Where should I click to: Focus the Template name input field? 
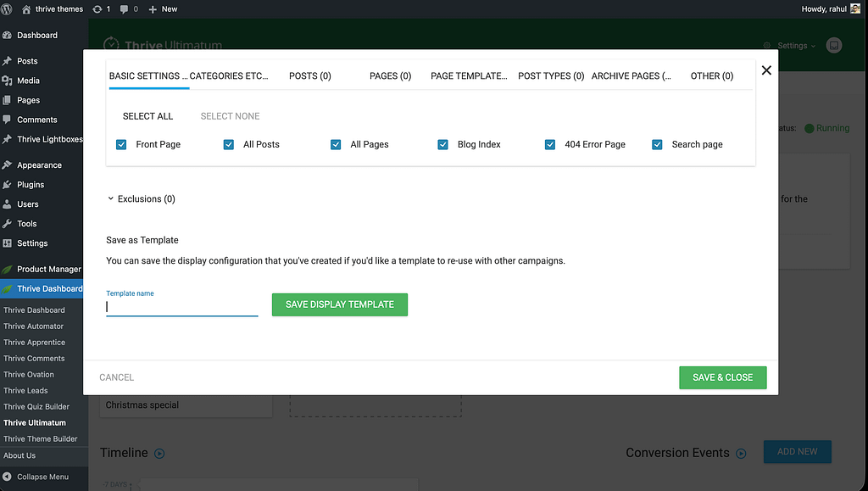click(x=181, y=308)
